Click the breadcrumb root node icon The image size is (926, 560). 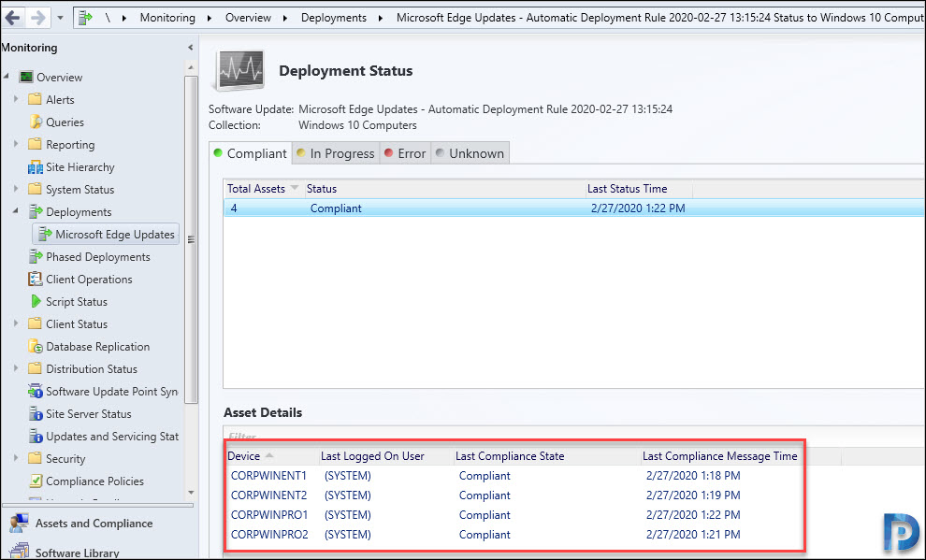(86, 18)
